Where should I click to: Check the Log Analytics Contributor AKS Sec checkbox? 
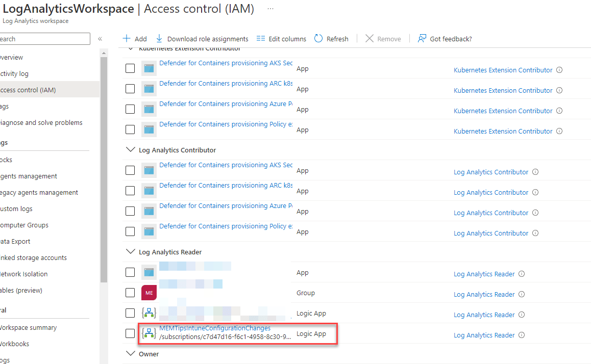(130, 170)
